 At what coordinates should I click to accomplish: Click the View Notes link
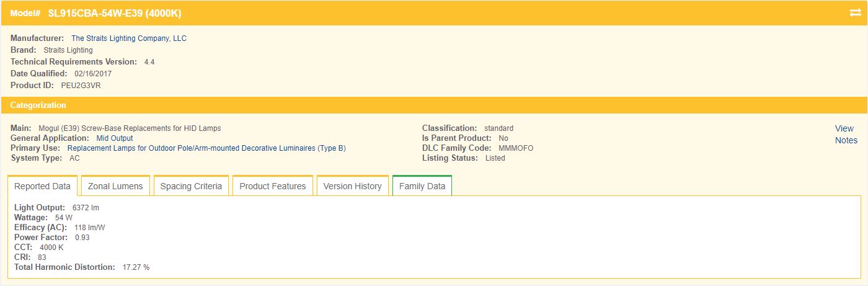(846, 134)
